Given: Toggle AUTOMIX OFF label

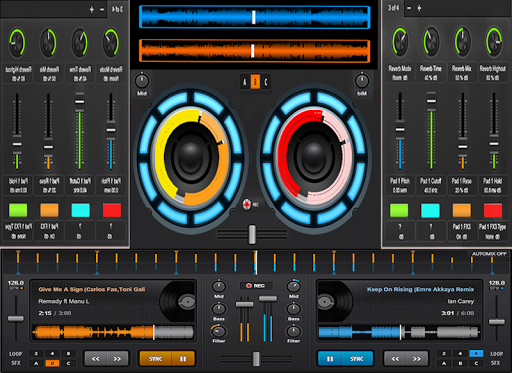Looking at the screenshot, I should tap(489, 254).
